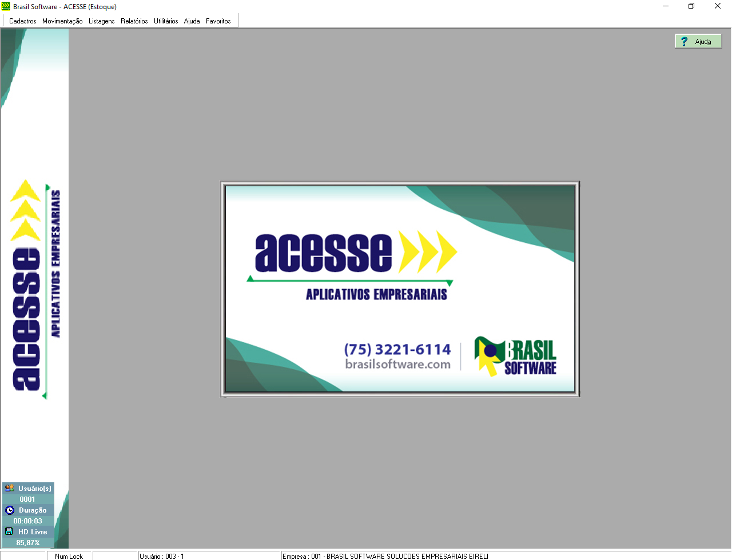Open the Ajuda menu in menu bar
Viewport: 732px width, 560px height.
192,21
